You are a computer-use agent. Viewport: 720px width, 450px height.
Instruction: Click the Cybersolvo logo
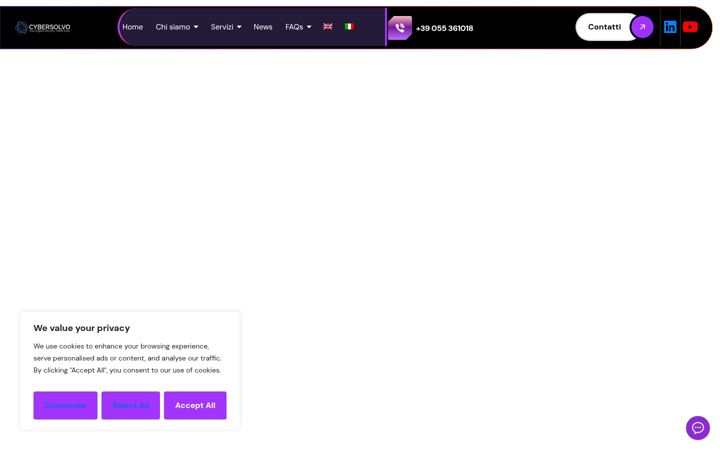pyautogui.click(x=43, y=28)
